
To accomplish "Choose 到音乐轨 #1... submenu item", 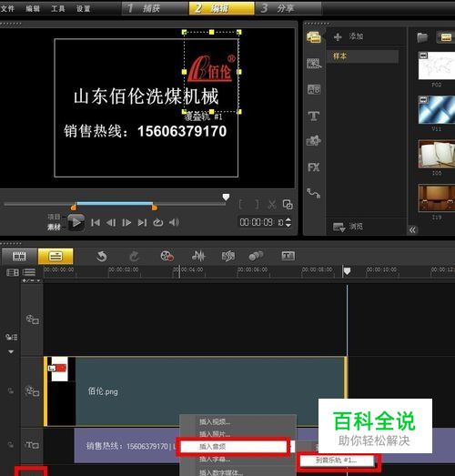I will click(x=337, y=461).
